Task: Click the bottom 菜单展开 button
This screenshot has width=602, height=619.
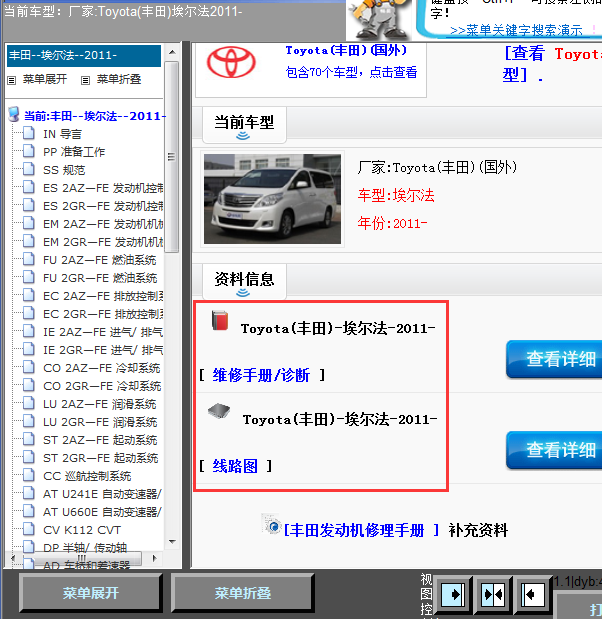Action: click(91, 593)
